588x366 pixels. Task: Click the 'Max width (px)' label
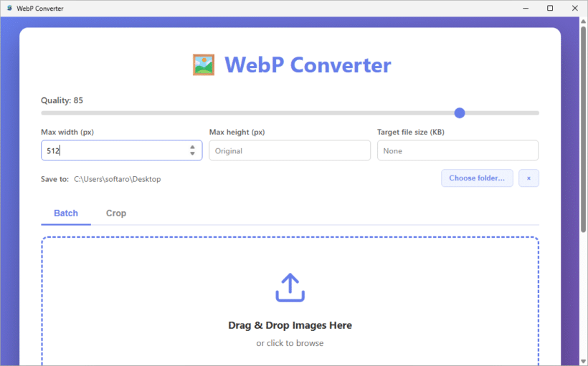point(67,132)
